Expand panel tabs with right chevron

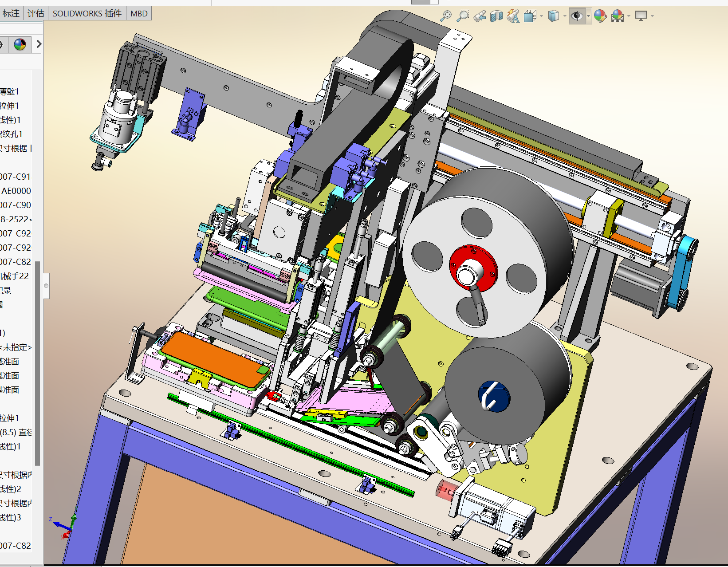tap(39, 44)
